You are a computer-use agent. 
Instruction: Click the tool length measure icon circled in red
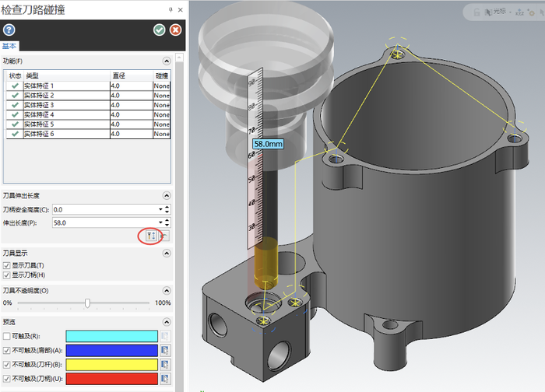(151, 236)
